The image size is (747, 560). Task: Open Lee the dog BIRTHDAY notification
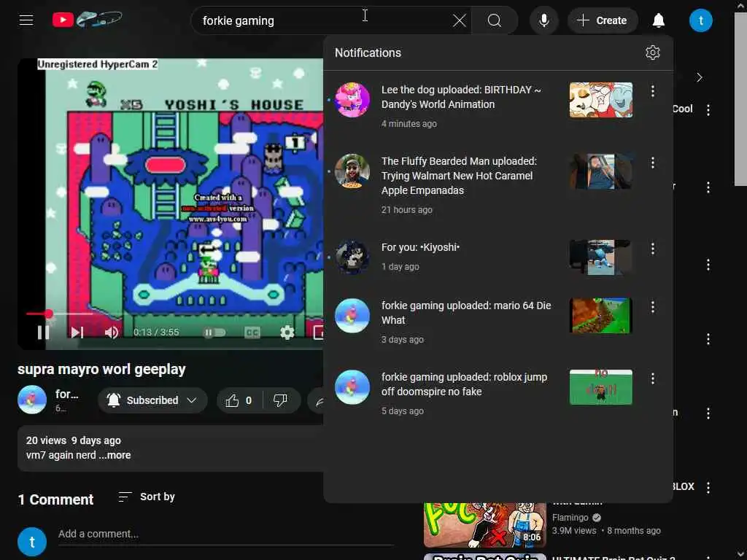tap(498, 106)
